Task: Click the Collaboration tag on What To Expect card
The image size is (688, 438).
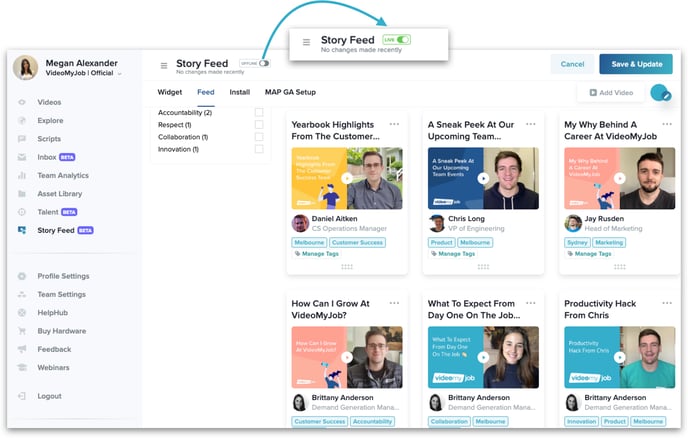Action: click(x=449, y=421)
